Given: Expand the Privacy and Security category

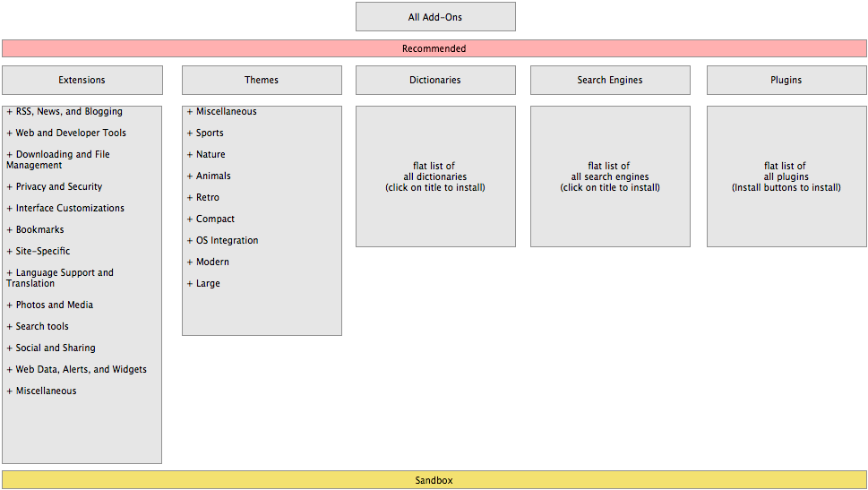Looking at the screenshot, I should pyautogui.click(x=10, y=187).
